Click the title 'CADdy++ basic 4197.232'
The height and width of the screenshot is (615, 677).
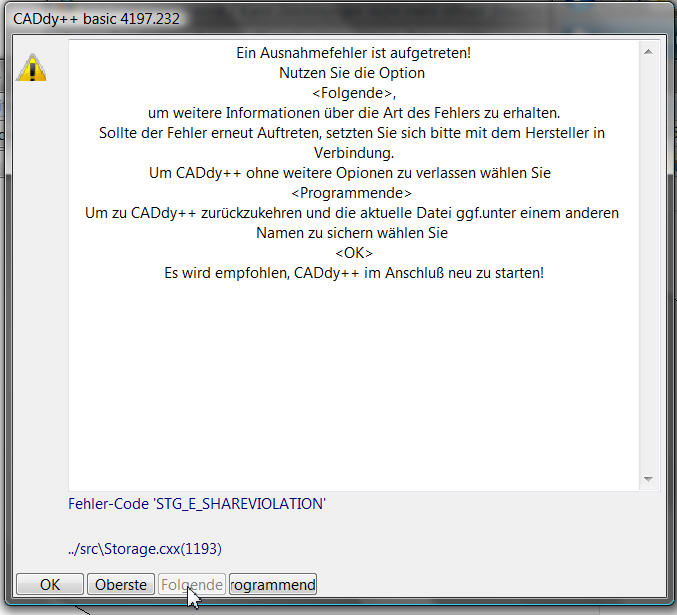point(96,19)
